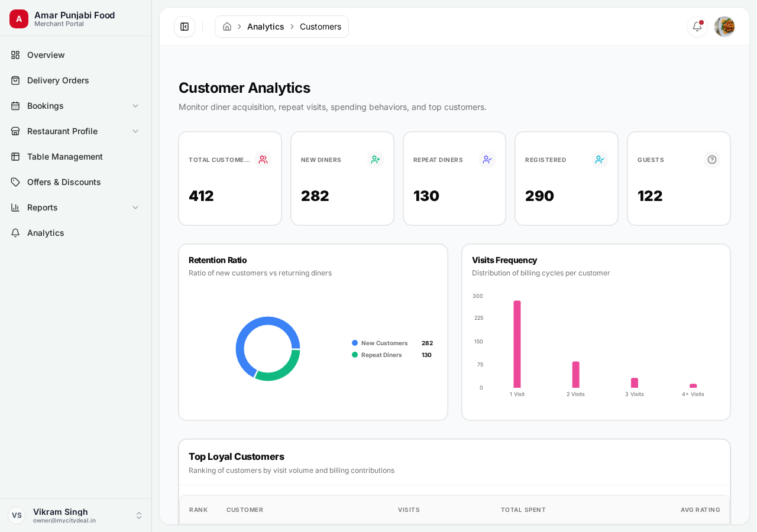757x532 pixels.
Task: Click Delivery Orders bag icon
Action: coord(15,80)
